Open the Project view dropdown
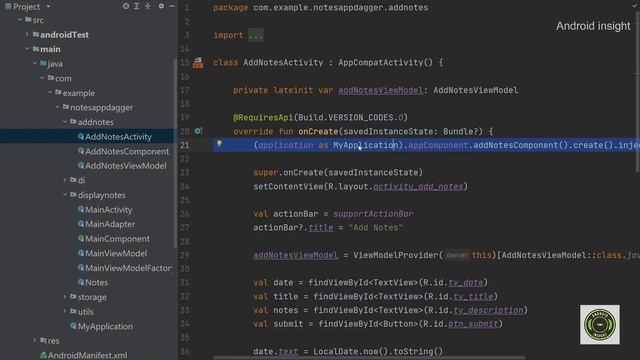The height and width of the screenshot is (360, 640). (48, 7)
